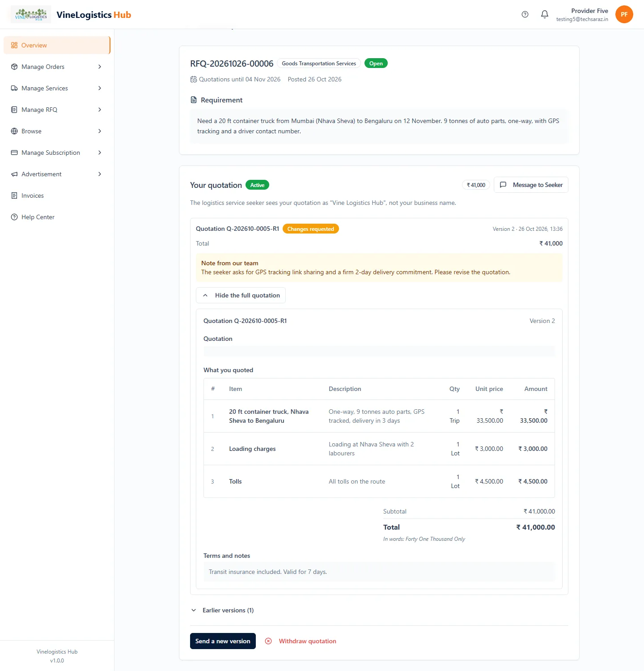
Task: Click Message to Seeker button
Action: tap(531, 185)
